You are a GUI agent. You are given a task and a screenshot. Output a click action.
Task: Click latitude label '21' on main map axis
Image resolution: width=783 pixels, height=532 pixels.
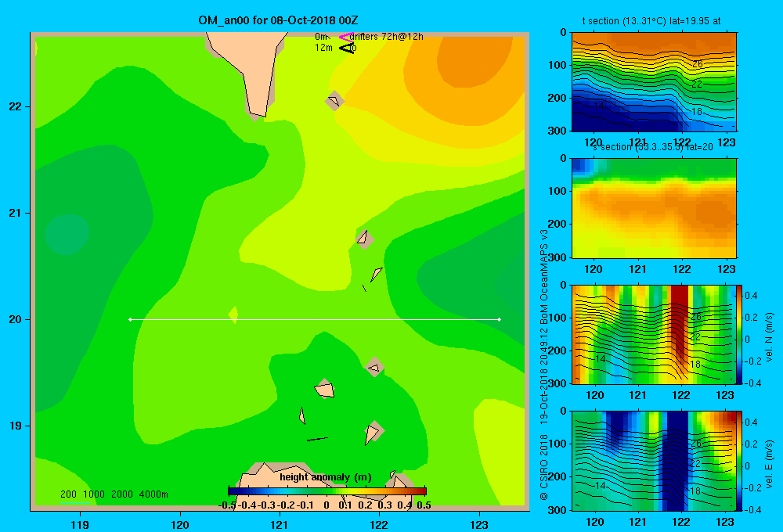click(16, 213)
